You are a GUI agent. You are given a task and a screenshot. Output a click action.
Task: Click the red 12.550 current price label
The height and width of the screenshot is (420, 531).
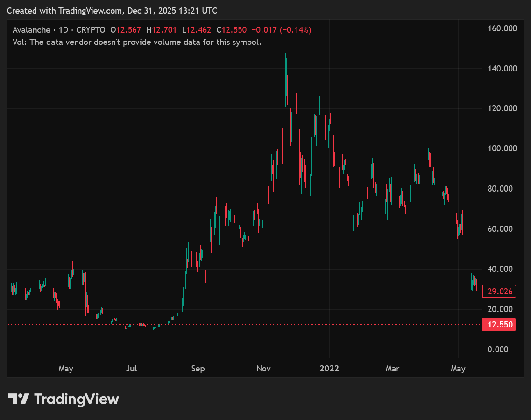pyautogui.click(x=499, y=325)
